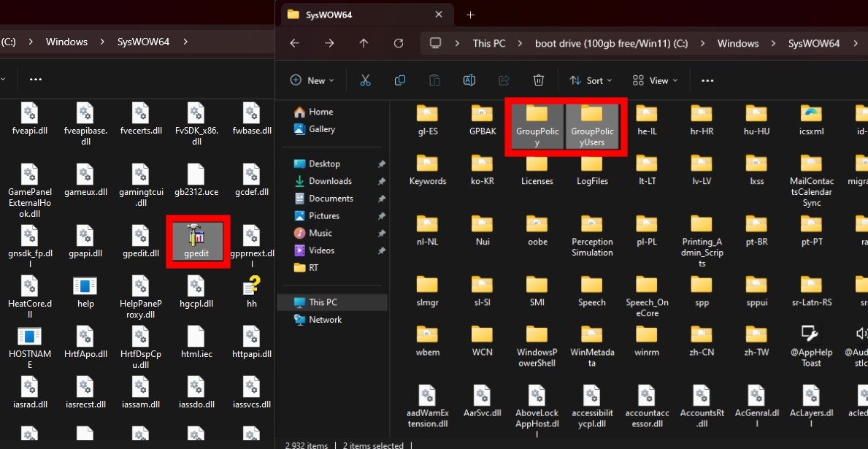
Task: Select gpedit.dll in left window
Action: click(141, 242)
